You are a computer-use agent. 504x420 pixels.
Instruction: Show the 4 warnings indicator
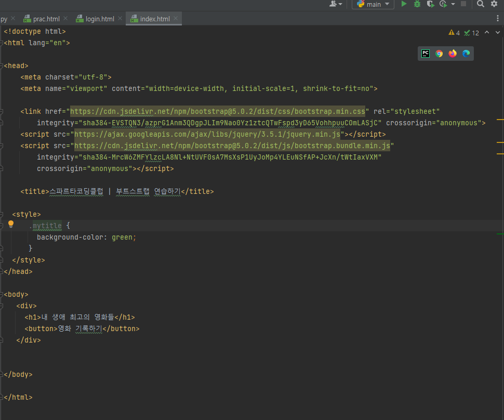(454, 33)
